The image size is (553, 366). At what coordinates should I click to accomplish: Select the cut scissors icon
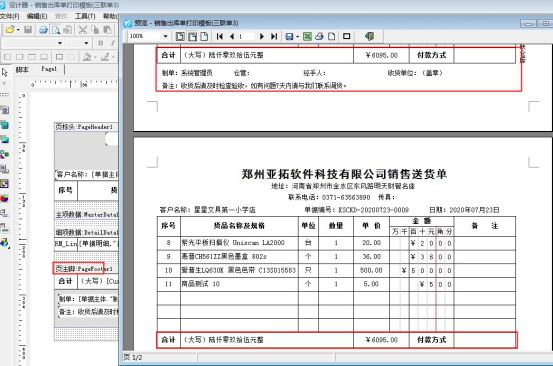[x=83, y=30]
